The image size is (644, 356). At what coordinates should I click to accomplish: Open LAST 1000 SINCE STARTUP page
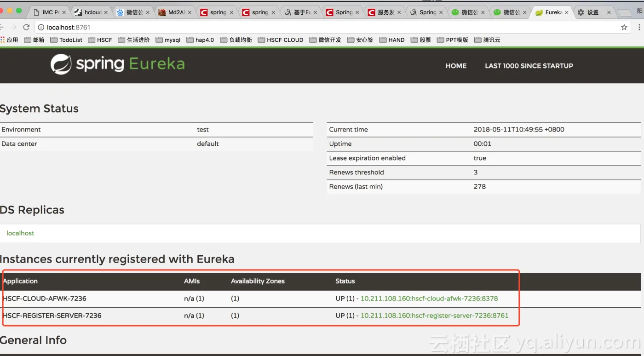529,66
